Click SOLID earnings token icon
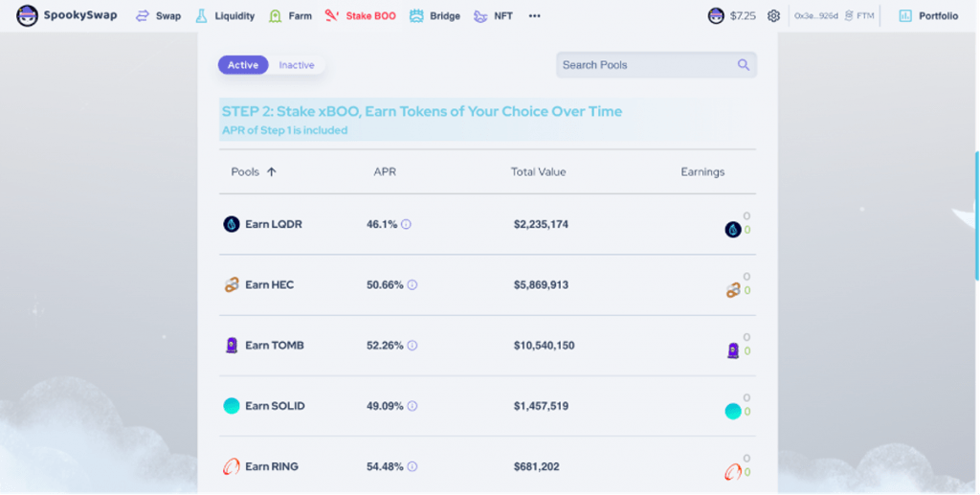This screenshot has width=980, height=495. coord(733,412)
